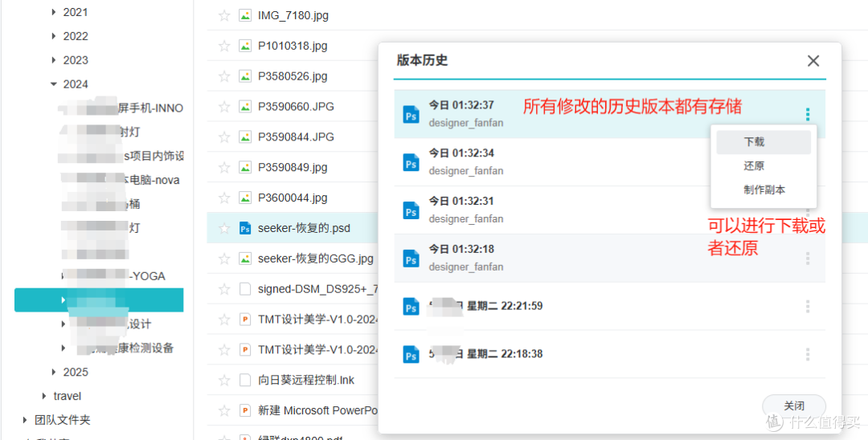Click the PS icon of version 01:32:31
Image resolution: width=868 pixels, height=440 pixels.
tap(411, 210)
